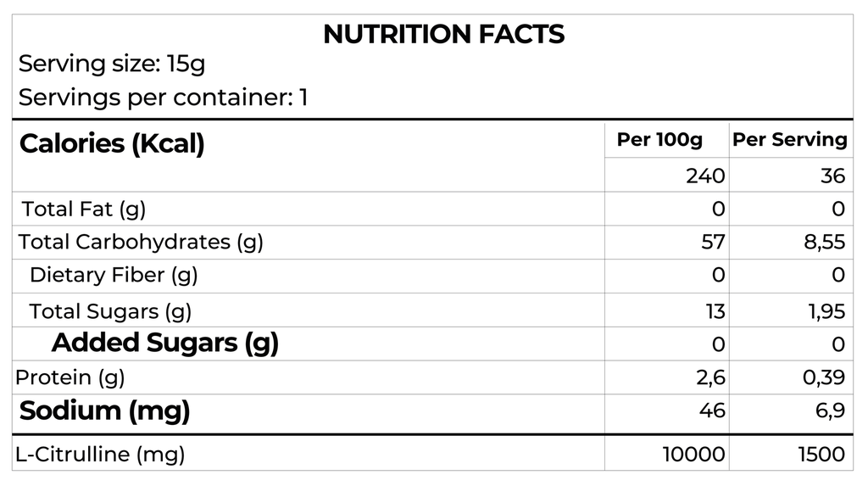Select the Per 100g column header
The image size is (868, 486).
click(659, 140)
